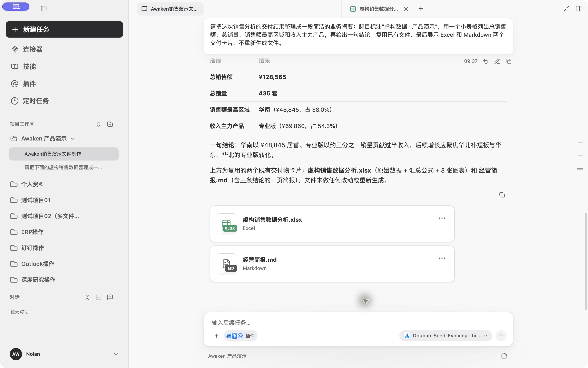Screen dimensions: 588x368
Task: Collapse the 对话 section
Action: pyautogui.click(x=87, y=297)
